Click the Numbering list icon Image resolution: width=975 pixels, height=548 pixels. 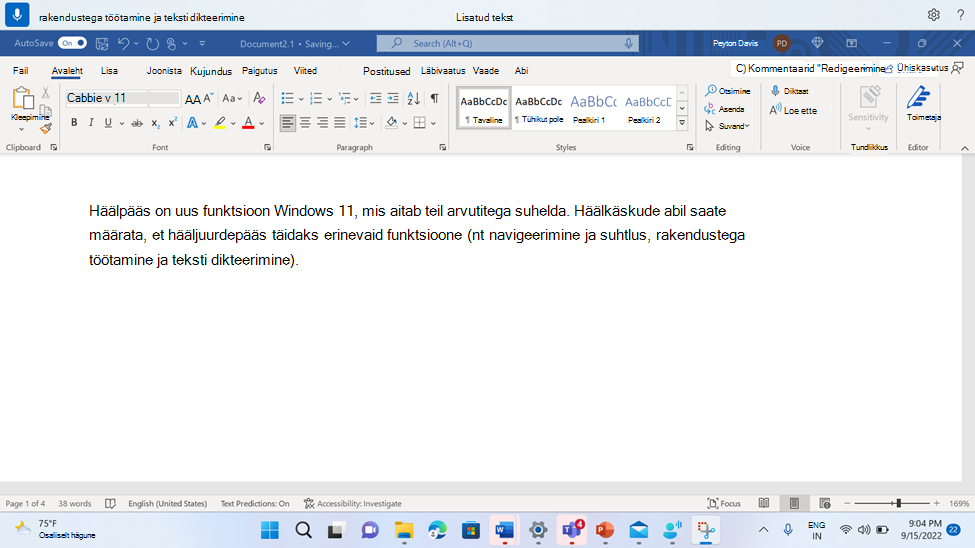tap(316, 98)
